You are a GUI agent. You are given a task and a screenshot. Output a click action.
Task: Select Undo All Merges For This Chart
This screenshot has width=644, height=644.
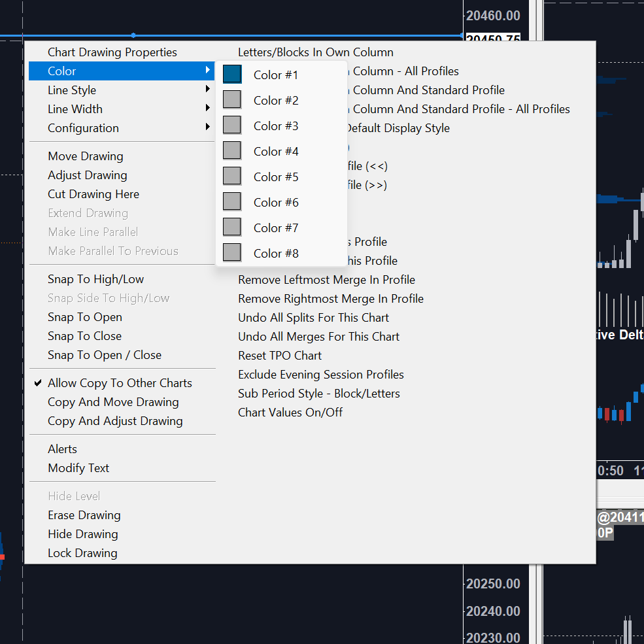click(x=318, y=336)
